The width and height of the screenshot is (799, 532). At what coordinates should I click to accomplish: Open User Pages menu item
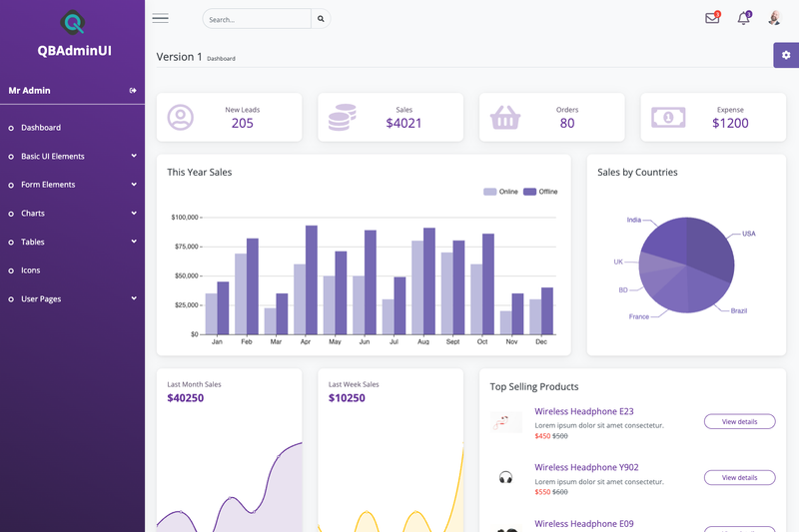[41, 298]
